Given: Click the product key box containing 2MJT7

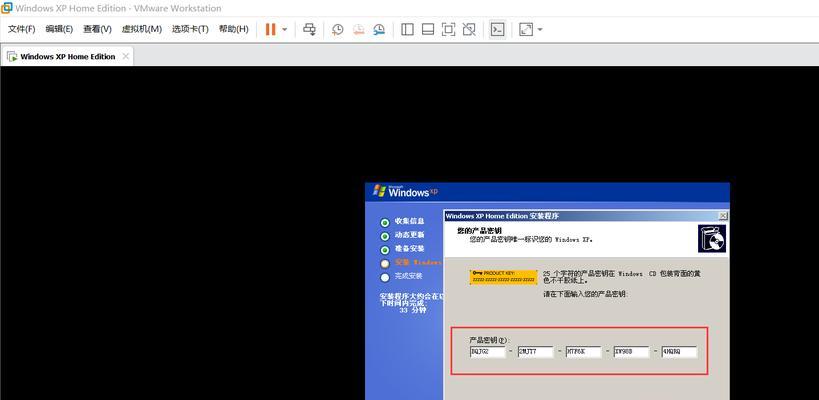Looking at the screenshot, I should (x=535, y=351).
